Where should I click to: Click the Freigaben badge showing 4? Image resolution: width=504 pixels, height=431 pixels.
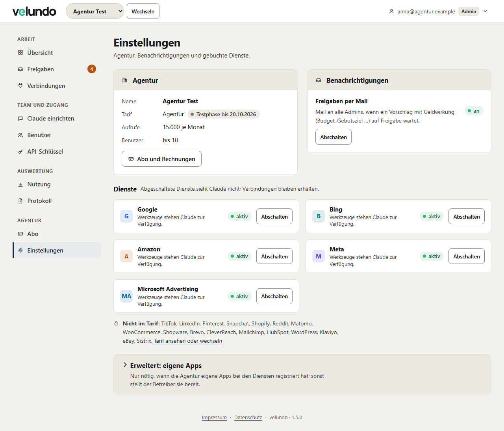pos(92,69)
